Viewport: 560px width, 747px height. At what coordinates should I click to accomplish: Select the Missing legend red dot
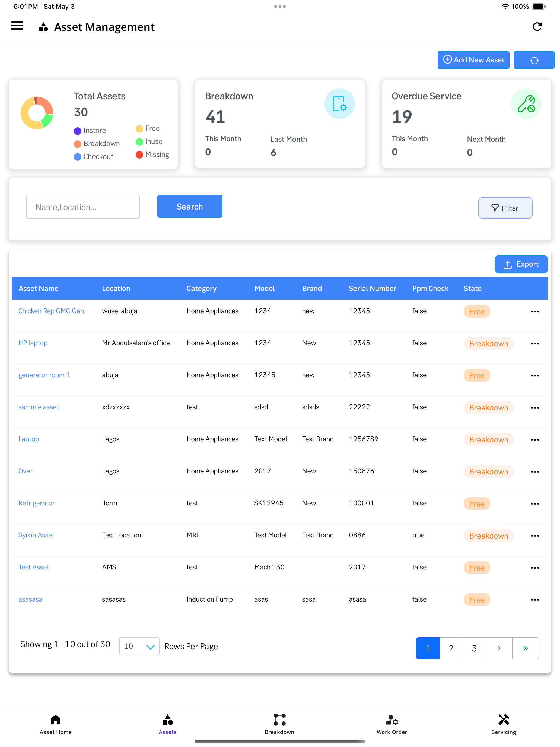coord(139,155)
